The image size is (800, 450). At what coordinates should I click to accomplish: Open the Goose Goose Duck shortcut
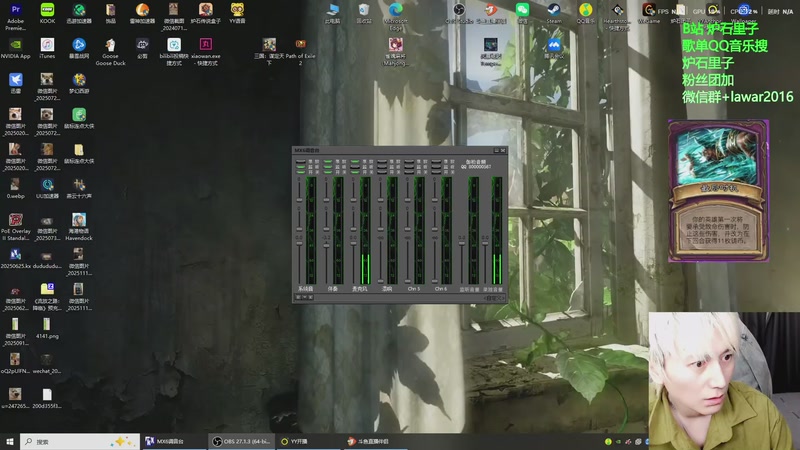coord(110,52)
